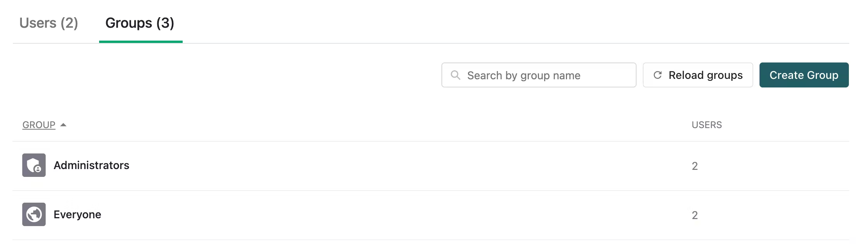Select the Groups (3) tab
Viewport: 868px width, 246px height.
pyautogui.click(x=140, y=23)
